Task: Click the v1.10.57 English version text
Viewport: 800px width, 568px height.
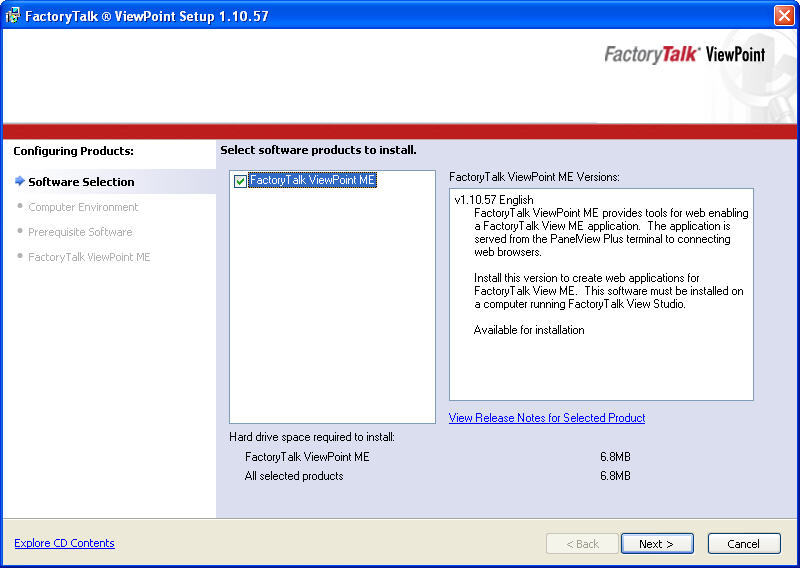Action: pyautogui.click(x=494, y=200)
